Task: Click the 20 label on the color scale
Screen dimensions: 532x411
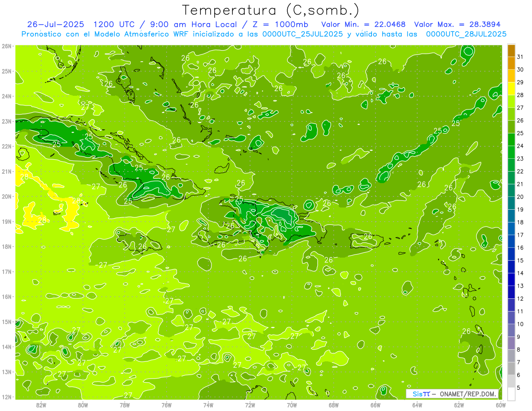Action: pos(520,197)
